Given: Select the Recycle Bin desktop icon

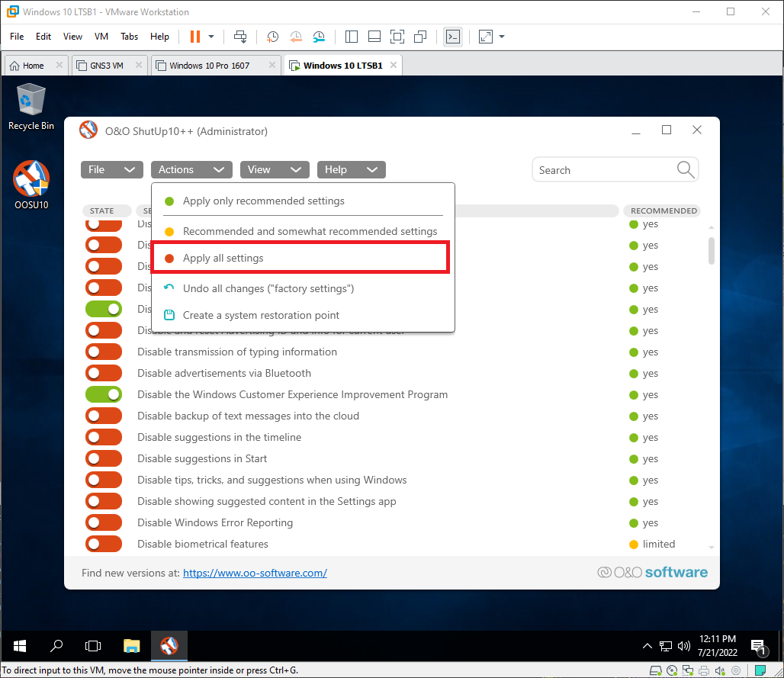Looking at the screenshot, I should click(31, 107).
